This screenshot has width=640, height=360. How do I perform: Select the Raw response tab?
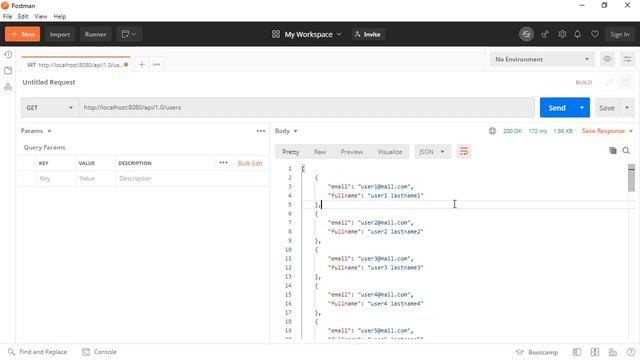(320, 152)
